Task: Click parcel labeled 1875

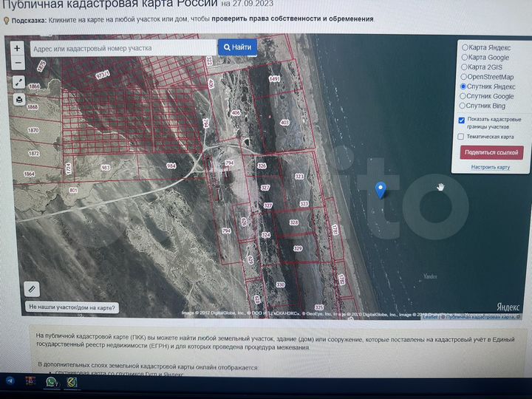Action: (41, 66)
